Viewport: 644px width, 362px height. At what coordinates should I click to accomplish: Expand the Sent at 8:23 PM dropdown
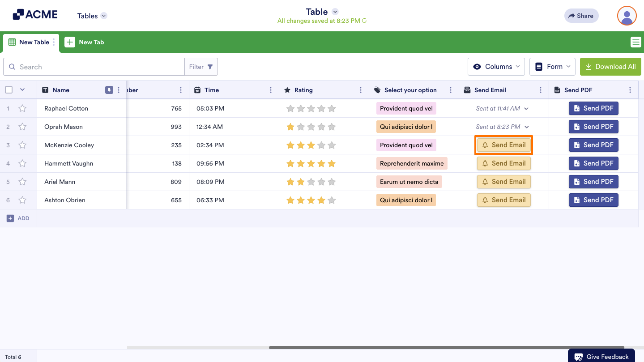tap(527, 127)
